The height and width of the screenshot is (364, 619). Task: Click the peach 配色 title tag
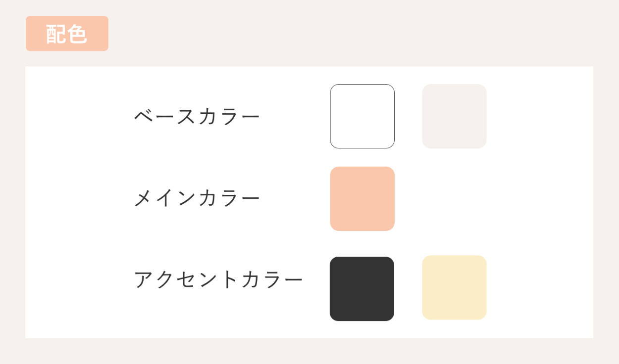click(x=67, y=34)
